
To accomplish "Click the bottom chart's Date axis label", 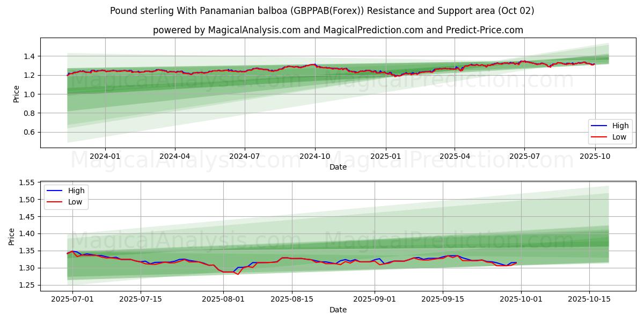I will [x=338, y=310].
